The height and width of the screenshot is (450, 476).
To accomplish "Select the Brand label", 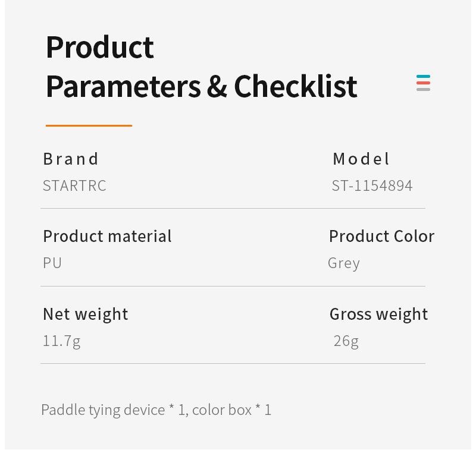I will 71,159.
